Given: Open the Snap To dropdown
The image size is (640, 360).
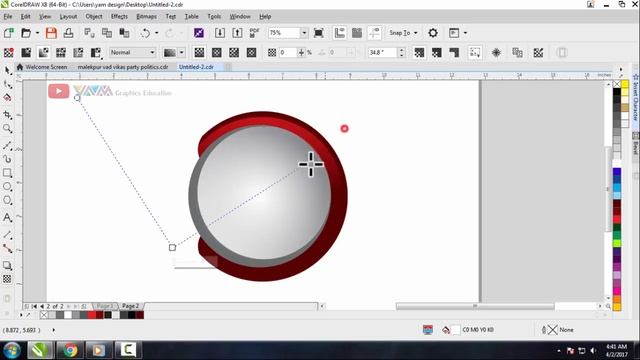Looking at the screenshot, I should click(x=403, y=33).
